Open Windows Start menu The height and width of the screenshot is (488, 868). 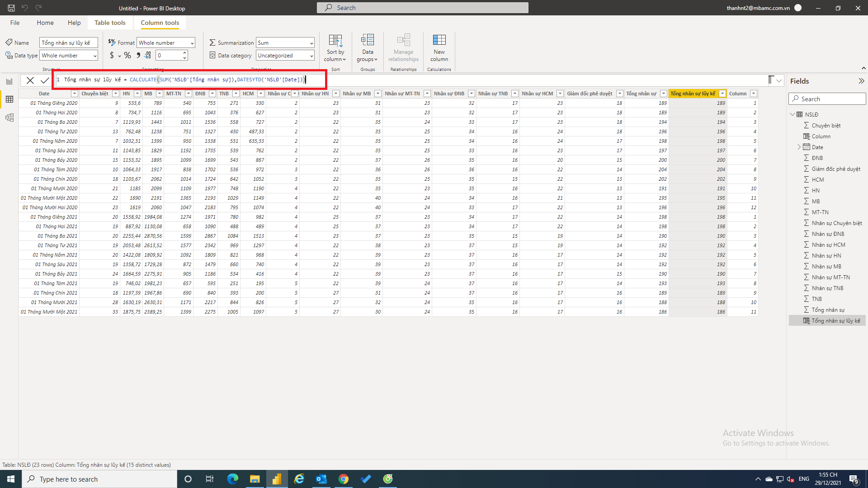11,479
